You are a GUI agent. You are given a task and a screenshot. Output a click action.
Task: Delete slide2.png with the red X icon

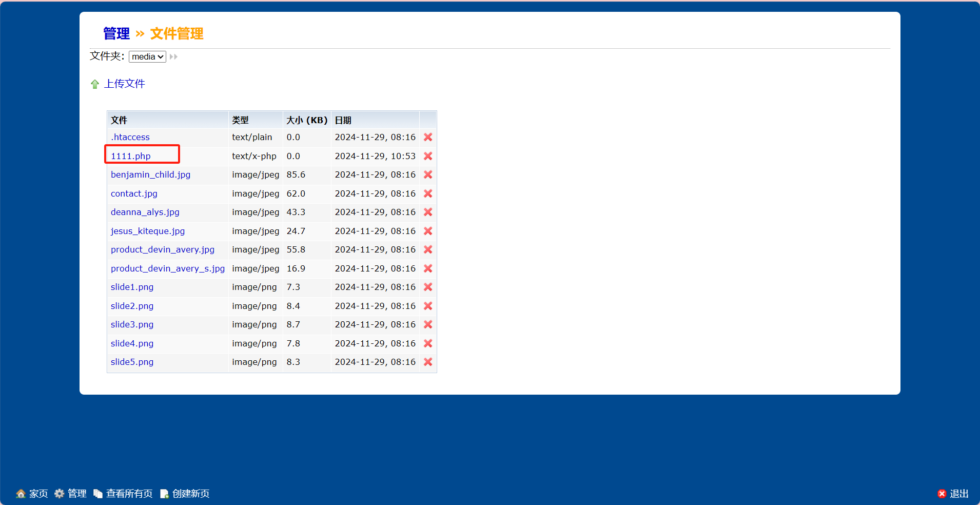click(x=428, y=306)
